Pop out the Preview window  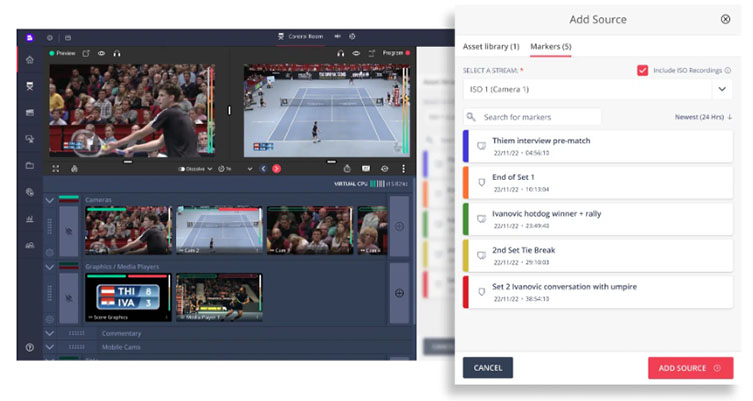pyautogui.click(x=86, y=53)
